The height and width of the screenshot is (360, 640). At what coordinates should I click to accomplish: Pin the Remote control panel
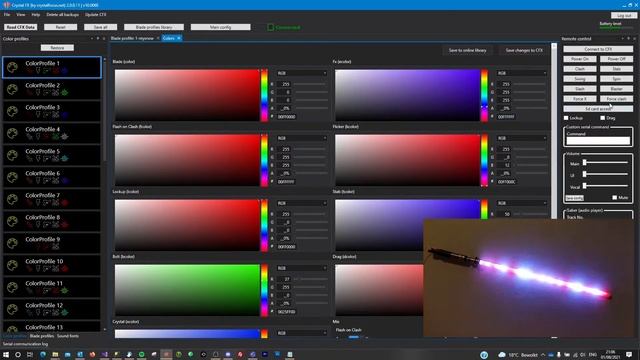[629, 38]
